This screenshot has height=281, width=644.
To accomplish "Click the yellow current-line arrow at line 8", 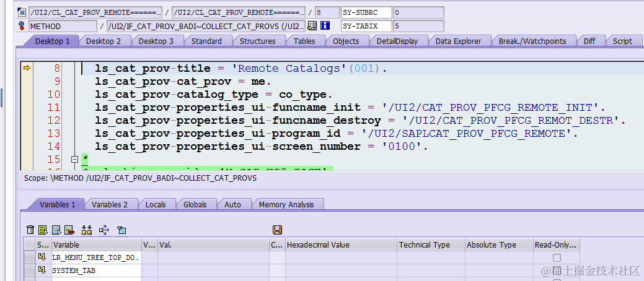I will click(x=27, y=68).
